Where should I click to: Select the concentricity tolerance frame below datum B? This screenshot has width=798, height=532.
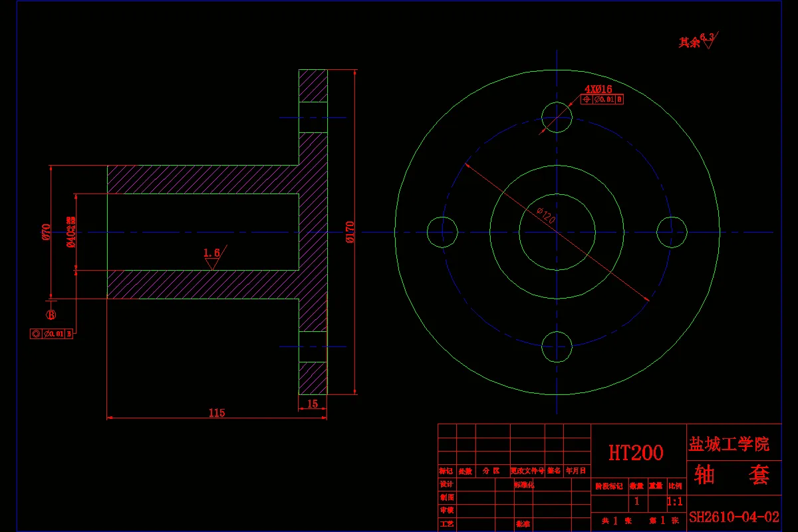(x=51, y=334)
